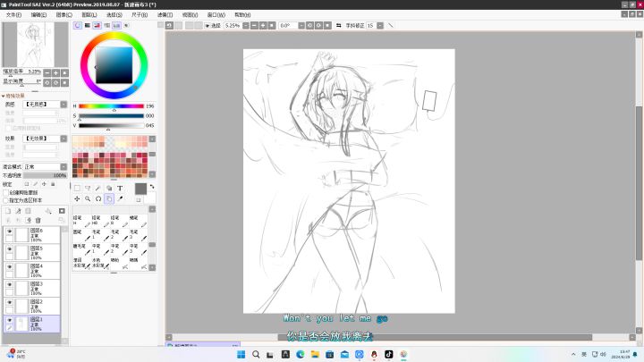Enable the 创建剪贴蒙版 checkbox

pyautogui.click(x=5, y=192)
